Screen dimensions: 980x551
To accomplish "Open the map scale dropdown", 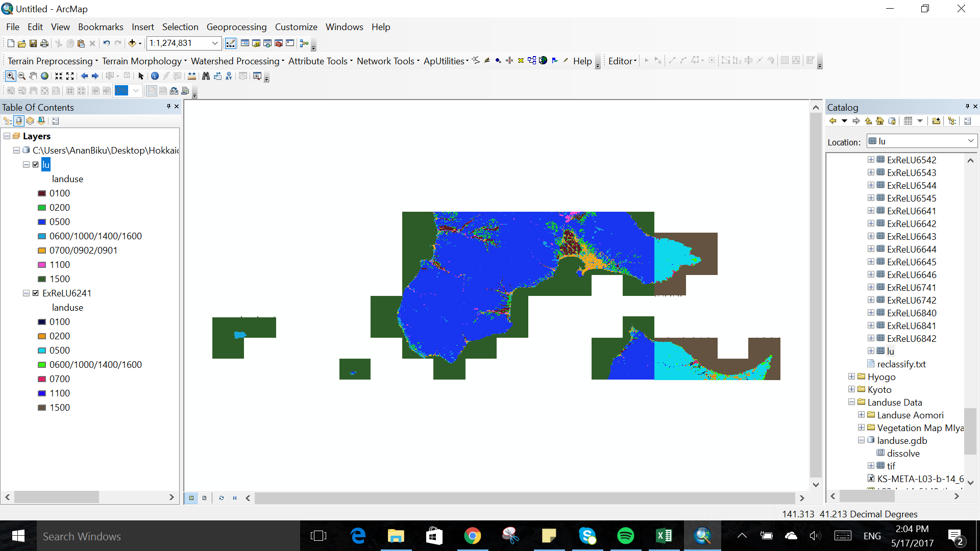I will [215, 43].
